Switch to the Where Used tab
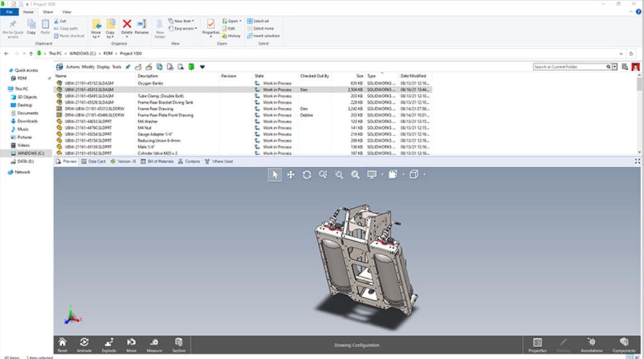 point(219,161)
